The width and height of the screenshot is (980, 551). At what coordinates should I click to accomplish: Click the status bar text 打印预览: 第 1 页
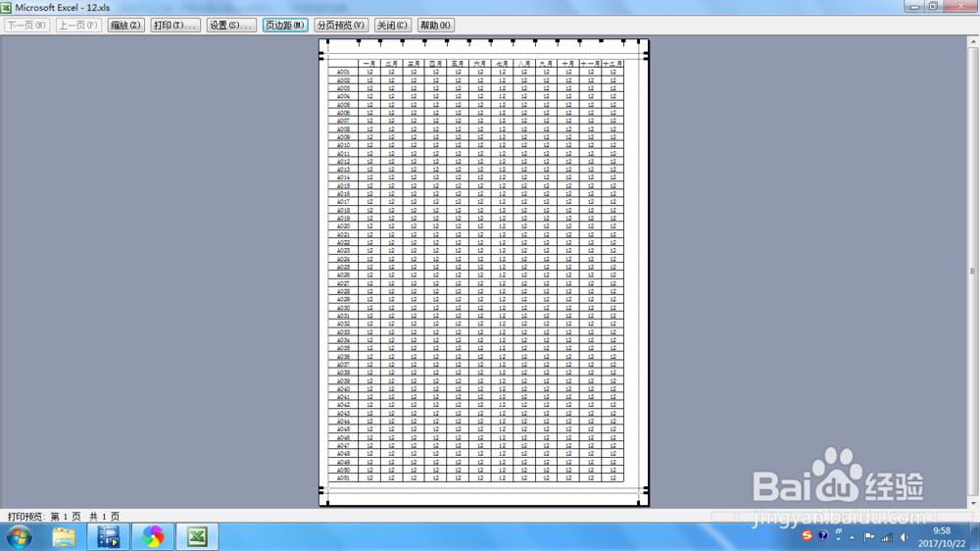coord(44,517)
